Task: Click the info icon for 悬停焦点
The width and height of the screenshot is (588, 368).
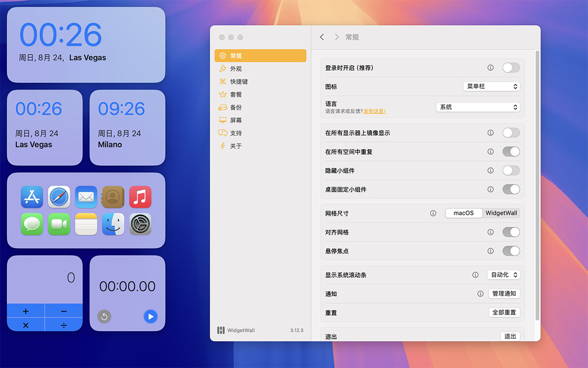Action: pos(490,251)
